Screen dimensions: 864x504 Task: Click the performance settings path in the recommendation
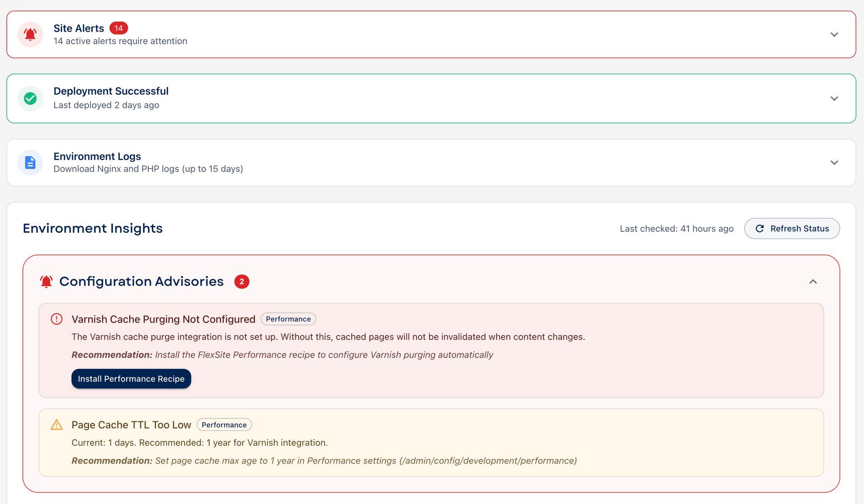click(490, 461)
